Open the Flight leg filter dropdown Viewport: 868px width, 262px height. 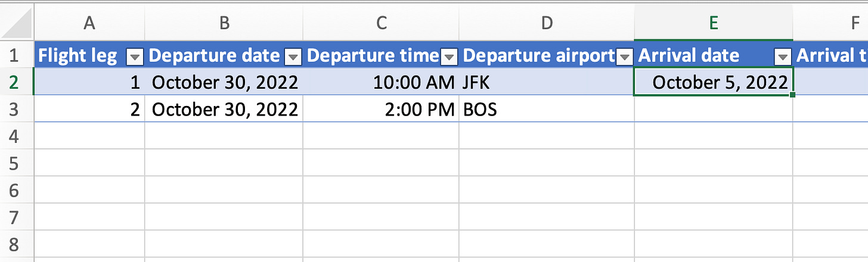[x=135, y=57]
